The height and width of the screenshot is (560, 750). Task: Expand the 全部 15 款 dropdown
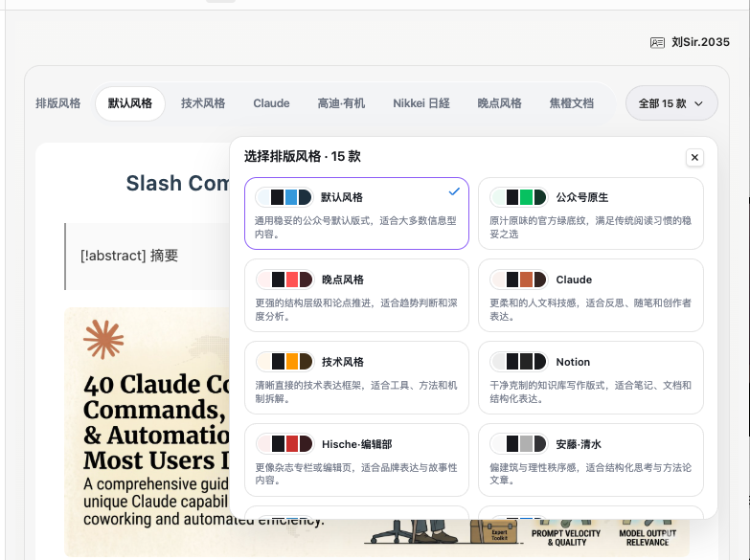(671, 103)
